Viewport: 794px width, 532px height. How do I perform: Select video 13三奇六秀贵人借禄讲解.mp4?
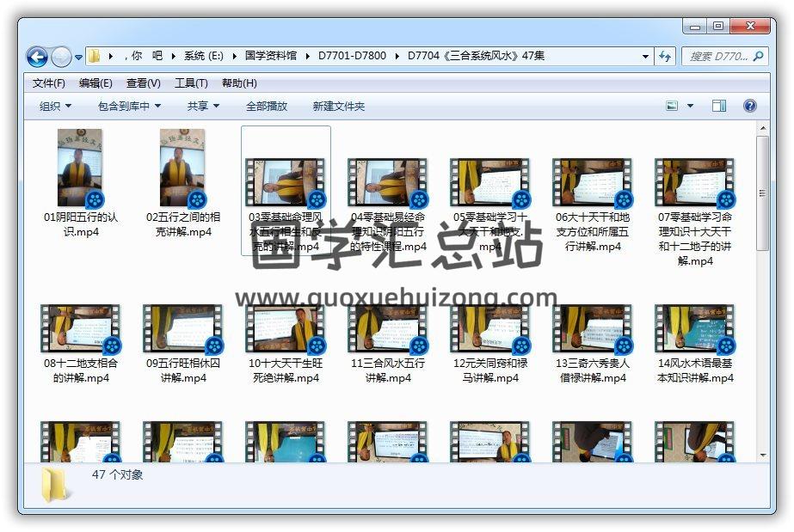(x=593, y=344)
